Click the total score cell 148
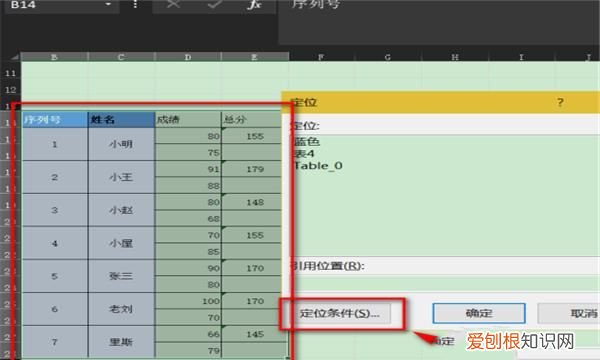 point(251,202)
